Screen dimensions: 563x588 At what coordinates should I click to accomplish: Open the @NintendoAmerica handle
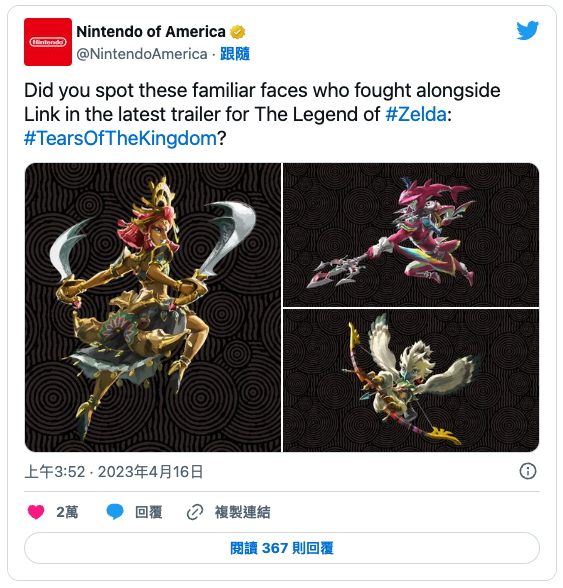point(142,54)
